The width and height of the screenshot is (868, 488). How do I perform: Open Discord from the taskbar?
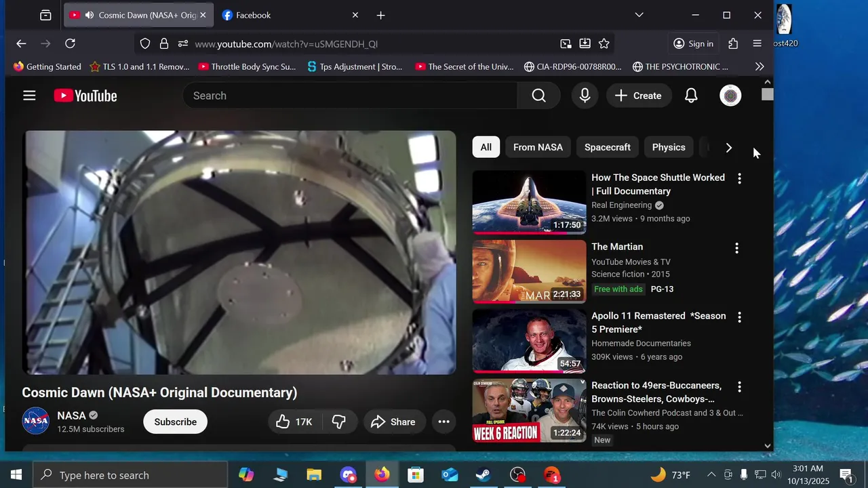(x=348, y=475)
